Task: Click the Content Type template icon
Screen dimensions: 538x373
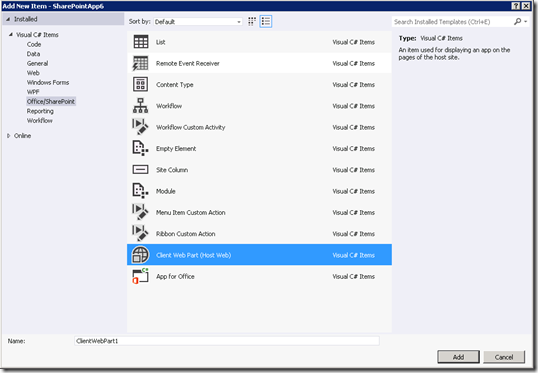Action: [x=140, y=84]
